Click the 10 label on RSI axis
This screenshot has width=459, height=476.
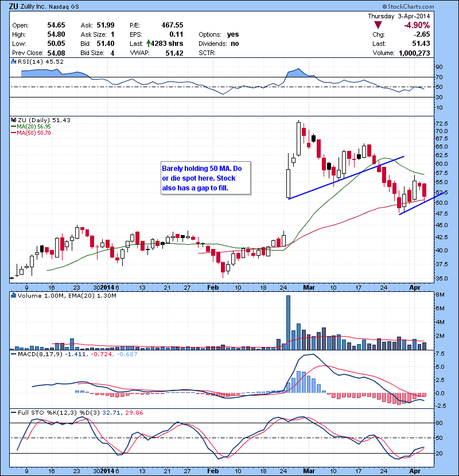(x=439, y=107)
